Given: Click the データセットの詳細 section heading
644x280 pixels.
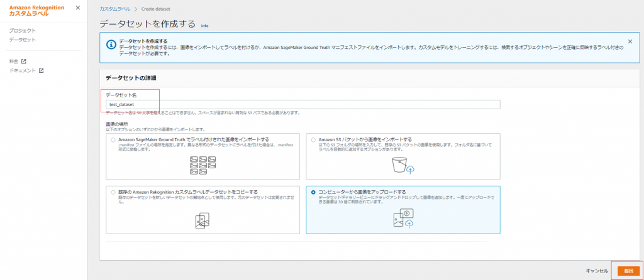Looking at the screenshot, I should (x=131, y=77).
